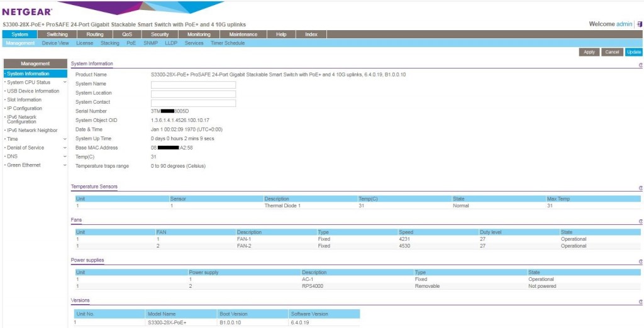This screenshot has width=644, height=328.
Task: Click the admin username link
Action: pos(625,25)
